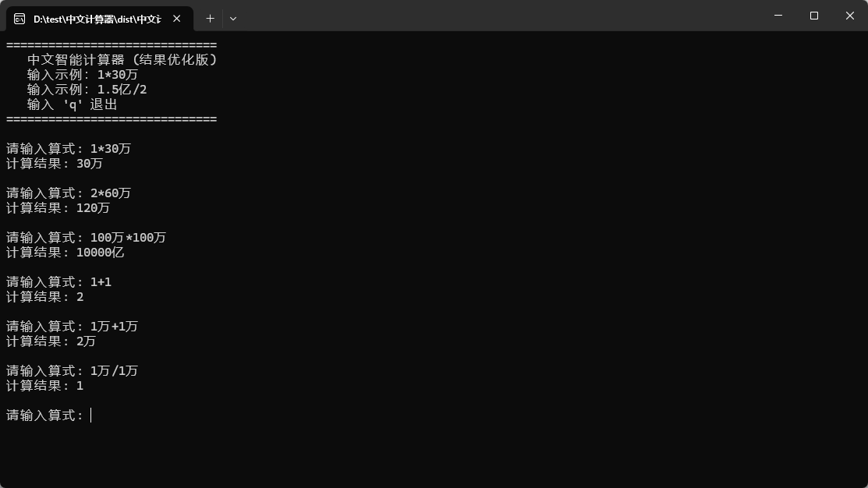
Task: Close the terminal window
Action: [x=849, y=16]
